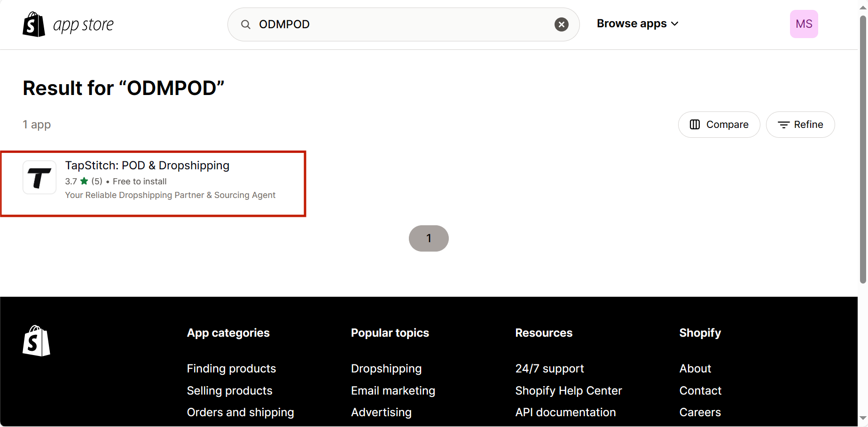This screenshot has height=427, width=868.
Task: Click the white Shopify bag footer logo
Action: 36,341
